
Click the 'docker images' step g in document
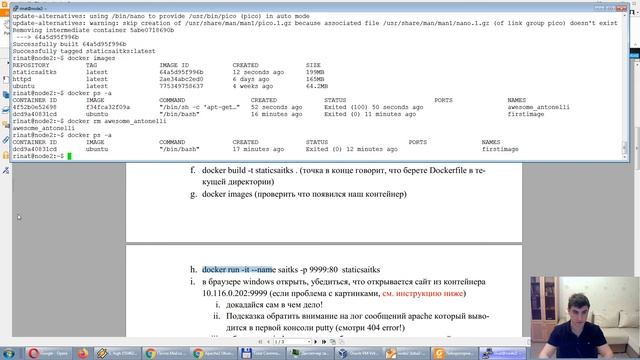(x=227, y=194)
